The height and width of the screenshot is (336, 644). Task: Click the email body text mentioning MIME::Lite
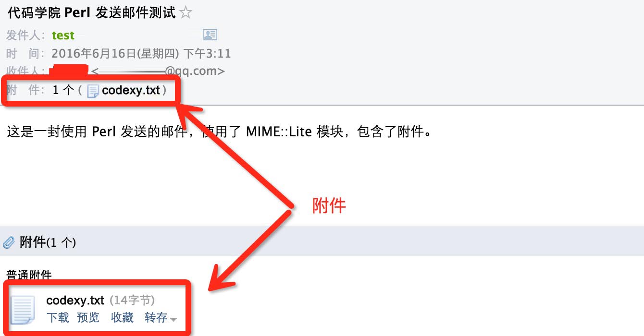click(x=219, y=132)
